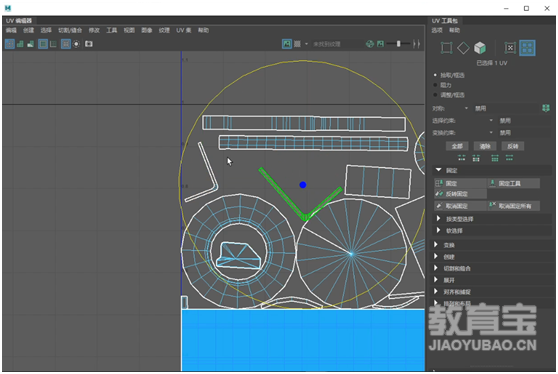Click the 清除 button
This screenshot has width=558, height=374.
pyautogui.click(x=485, y=146)
